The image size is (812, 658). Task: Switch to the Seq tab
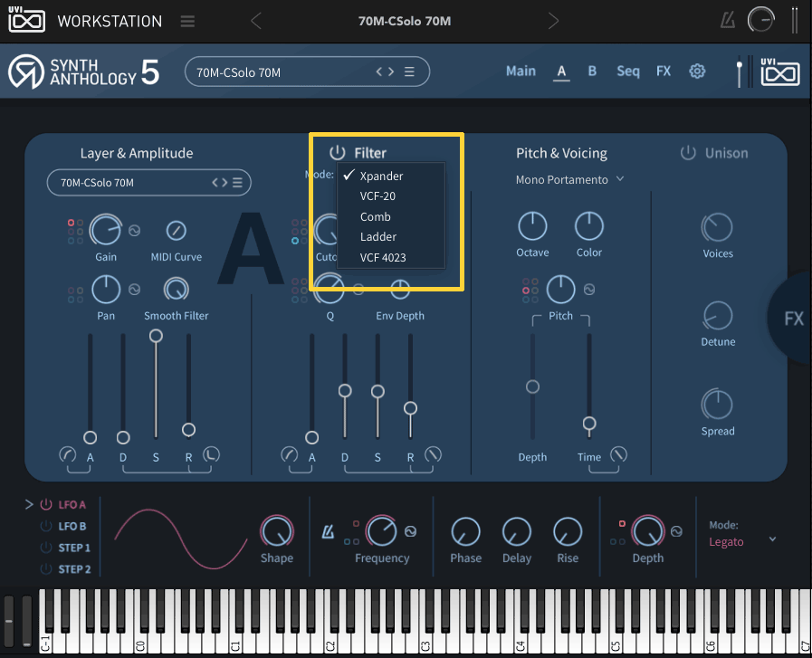tap(628, 71)
